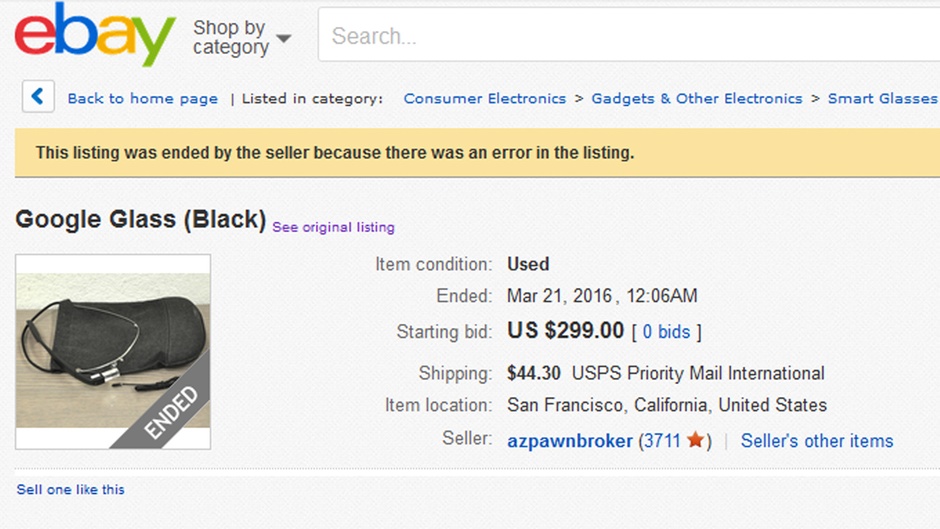Click the yellow listing-ended notice banner
Image resolution: width=940 pixels, height=529 pixels.
pyautogui.click(x=477, y=152)
